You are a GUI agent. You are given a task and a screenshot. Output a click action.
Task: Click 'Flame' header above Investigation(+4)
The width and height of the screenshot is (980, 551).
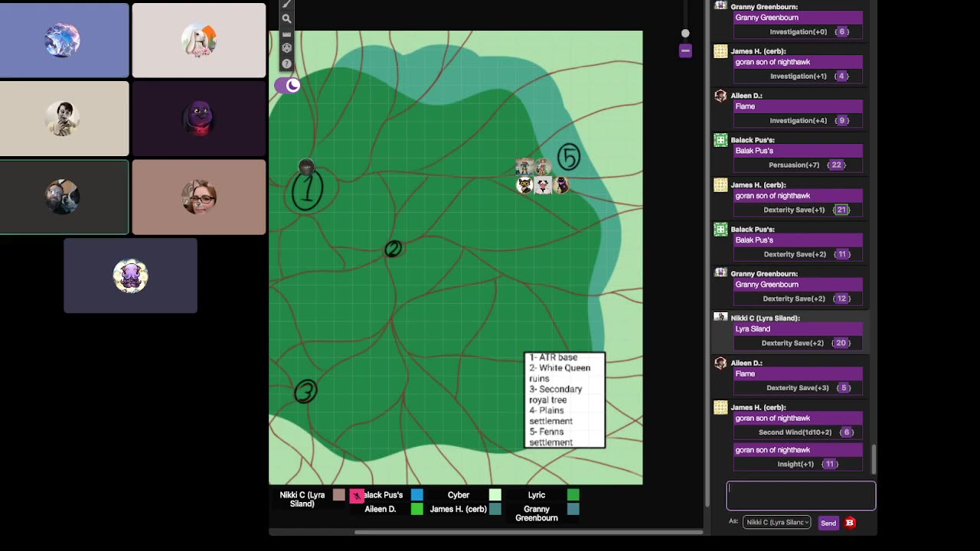tap(798, 106)
